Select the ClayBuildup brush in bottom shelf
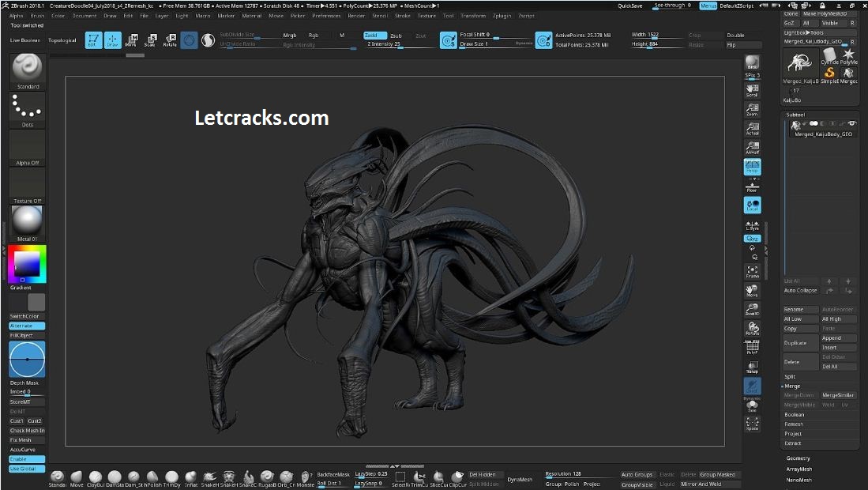 (x=96, y=479)
